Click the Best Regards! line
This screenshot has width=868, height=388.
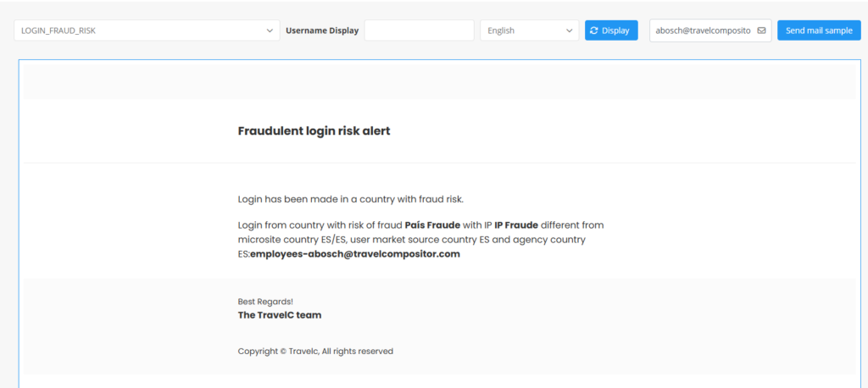[x=265, y=302]
